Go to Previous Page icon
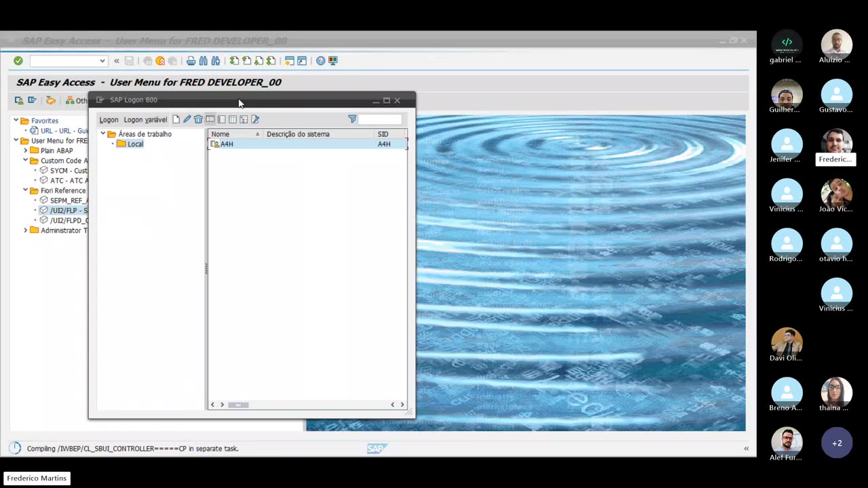 pos(246,61)
